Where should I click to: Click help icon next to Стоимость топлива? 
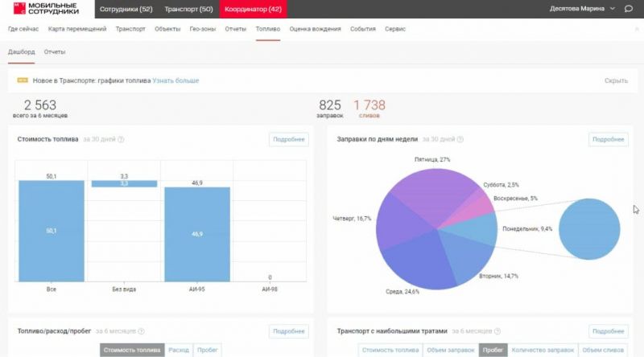(x=121, y=140)
